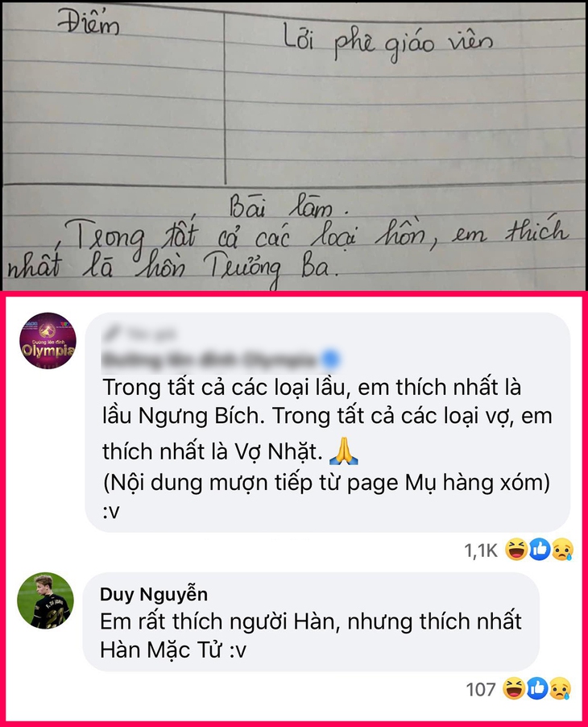This screenshot has width=588, height=727.
Task: Click the laughing reaction on the first comment
Action: [x=516, y=550]
